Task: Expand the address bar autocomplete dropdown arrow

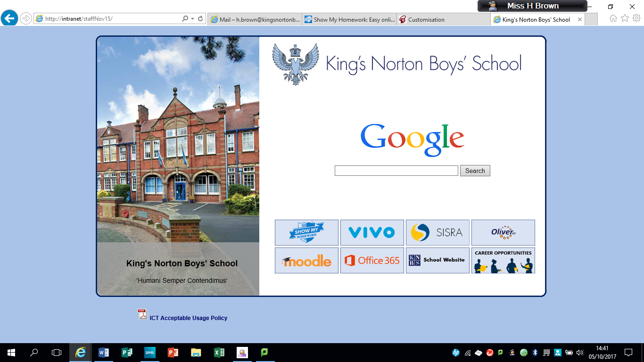Action: tap(193, 19)
